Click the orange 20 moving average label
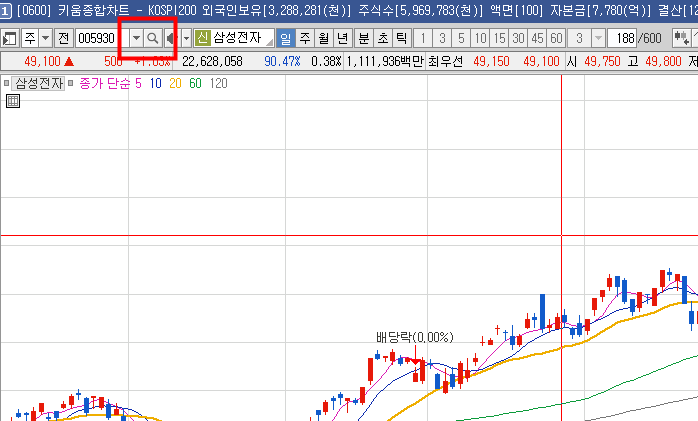 point(175,83)
